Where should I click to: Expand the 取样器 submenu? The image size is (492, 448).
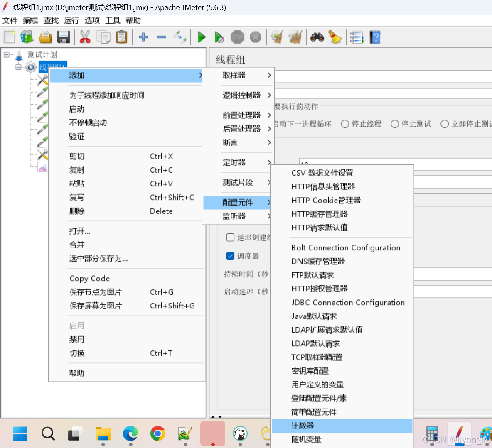pos(238,75)
